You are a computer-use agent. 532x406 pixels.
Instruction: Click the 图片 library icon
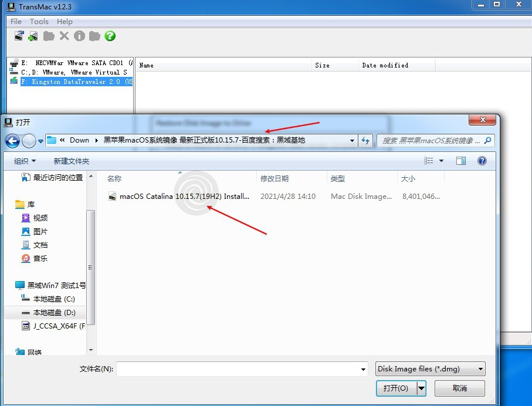tap(26, 232)
